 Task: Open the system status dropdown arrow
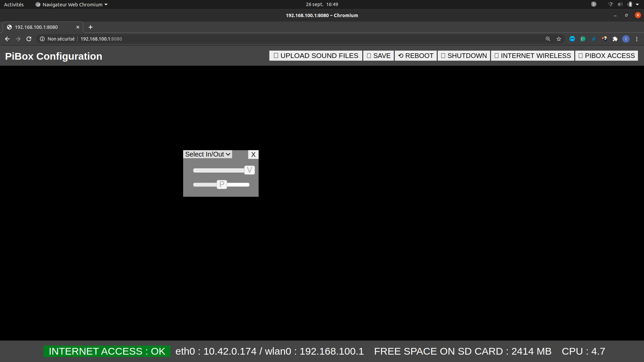[x=637, y=4]
